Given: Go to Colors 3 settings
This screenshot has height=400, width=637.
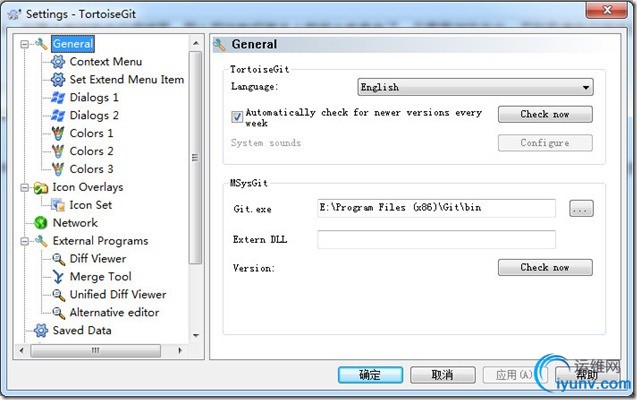Looking at the screenshot, I should (x=91, y=169).
